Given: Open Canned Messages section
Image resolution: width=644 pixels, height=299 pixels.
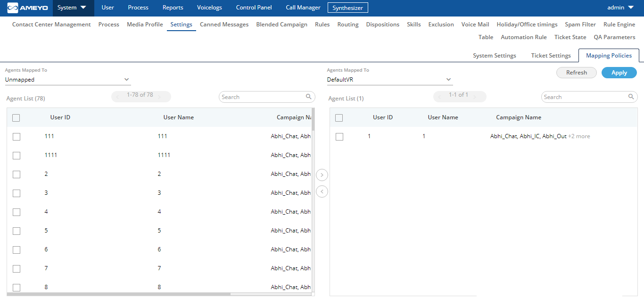Looking at the screenshot, I should pyautogui.click(x=224, y=25).
